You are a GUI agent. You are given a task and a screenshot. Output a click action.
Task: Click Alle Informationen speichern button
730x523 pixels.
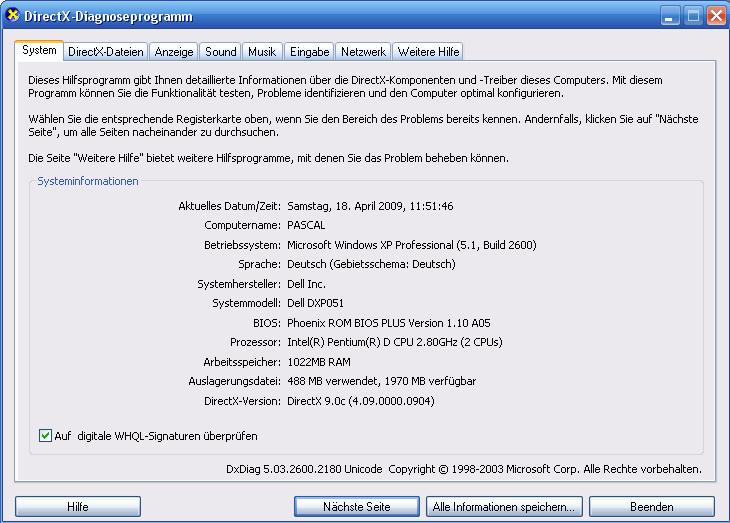click(504, 507)
